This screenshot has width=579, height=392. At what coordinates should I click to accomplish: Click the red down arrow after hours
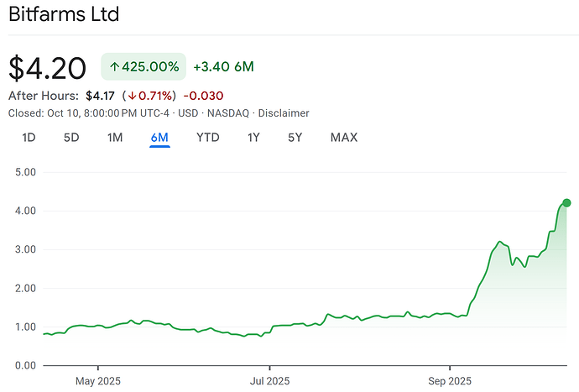tap(132, 95)
